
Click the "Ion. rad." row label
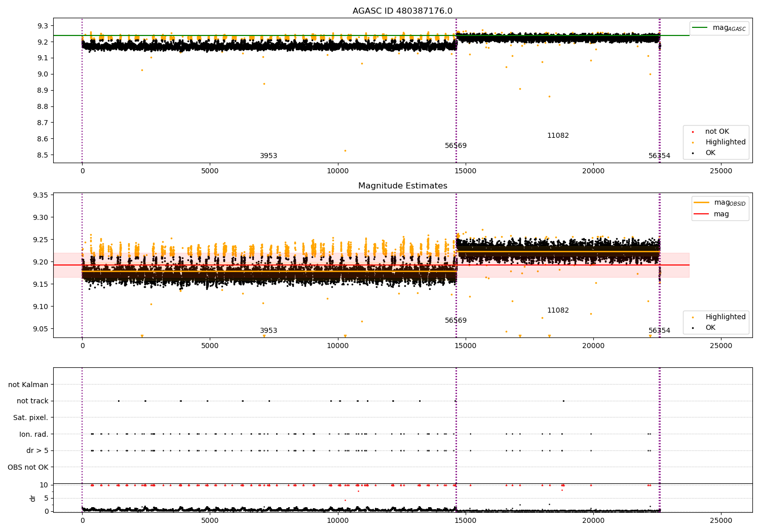pos(34,434)
